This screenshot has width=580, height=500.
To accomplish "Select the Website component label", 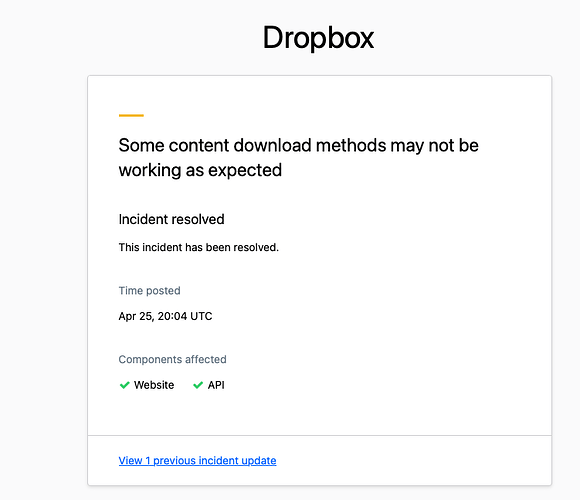I will 154,385.
